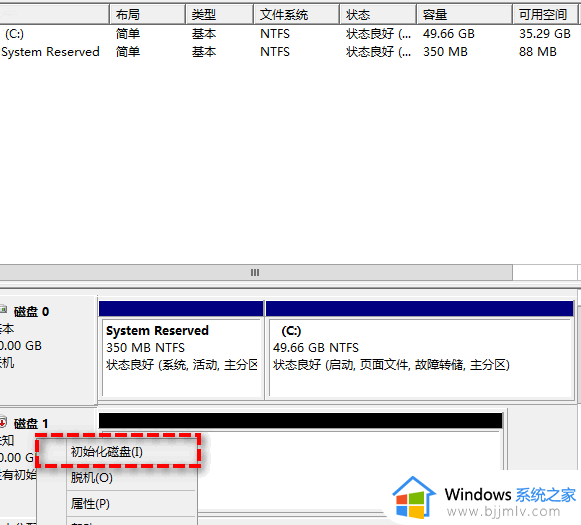Click the 49.66 GB capacity cell
The image size is (581, 525).
tap(448, 34)
